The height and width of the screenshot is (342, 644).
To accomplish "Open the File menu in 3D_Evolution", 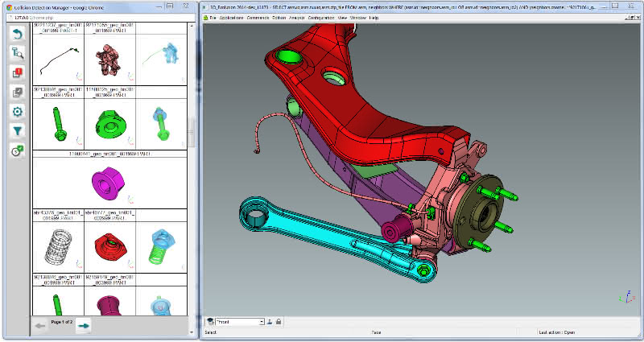I will (x=213, y=18).
